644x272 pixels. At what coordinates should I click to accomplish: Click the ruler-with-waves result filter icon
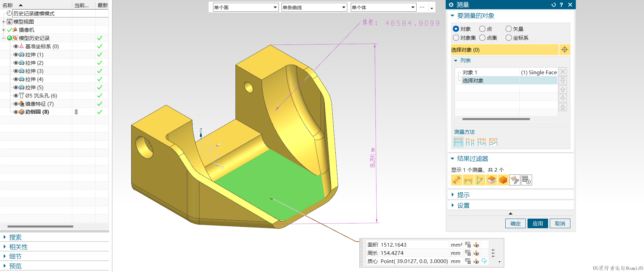(515, 180)
